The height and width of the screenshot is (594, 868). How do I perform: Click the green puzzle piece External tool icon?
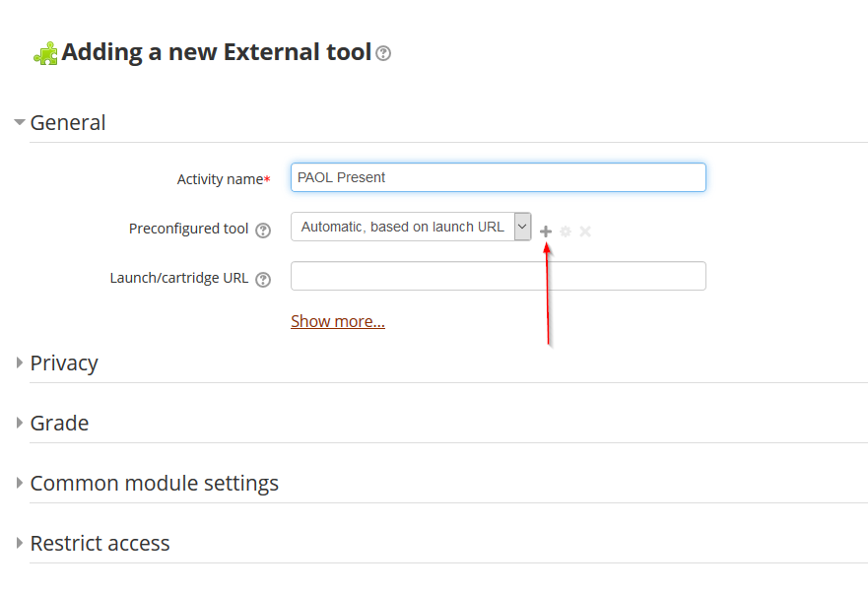click(45, 54)
